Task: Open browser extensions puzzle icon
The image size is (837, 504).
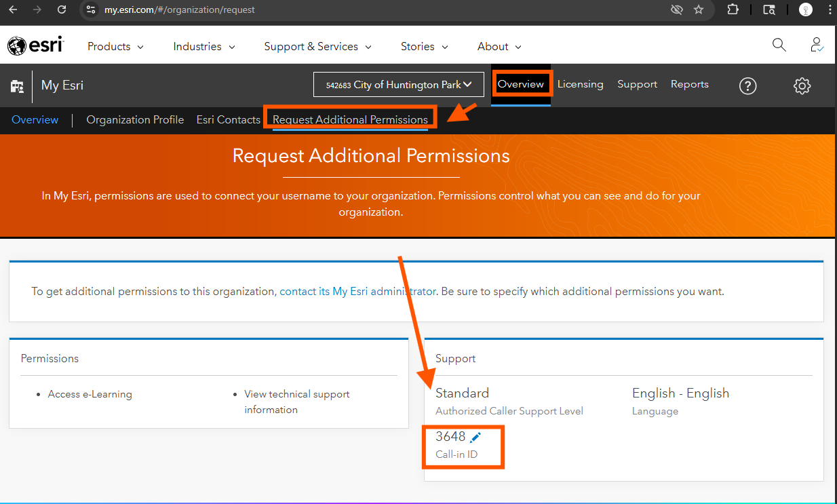Action: [733, 9]
